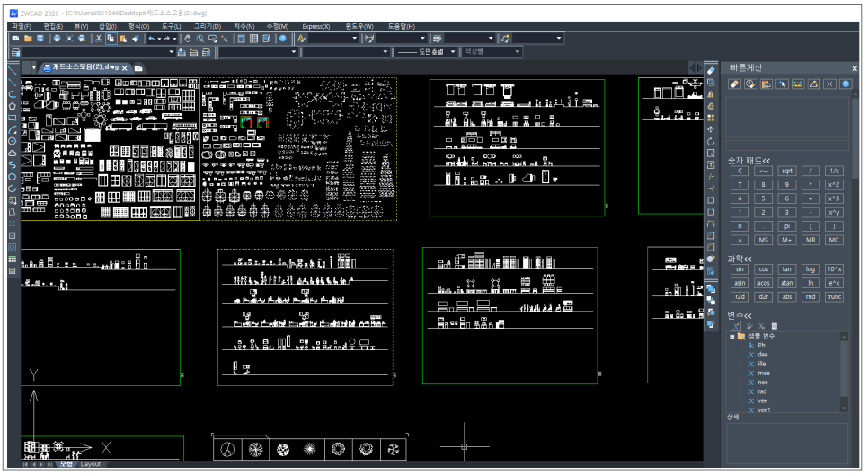Click the Angle of Line icon

click(814, 84)
